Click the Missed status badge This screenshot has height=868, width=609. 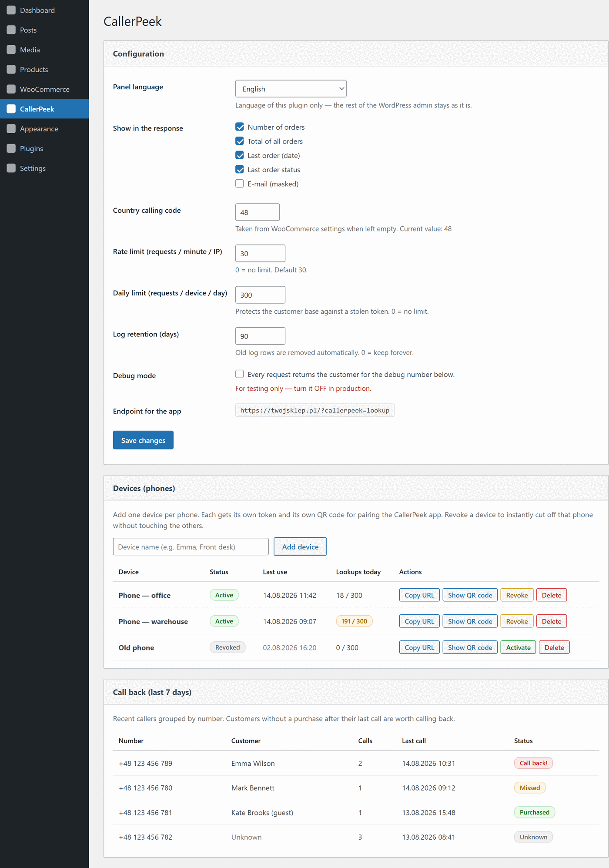click(x=529, y=788)
